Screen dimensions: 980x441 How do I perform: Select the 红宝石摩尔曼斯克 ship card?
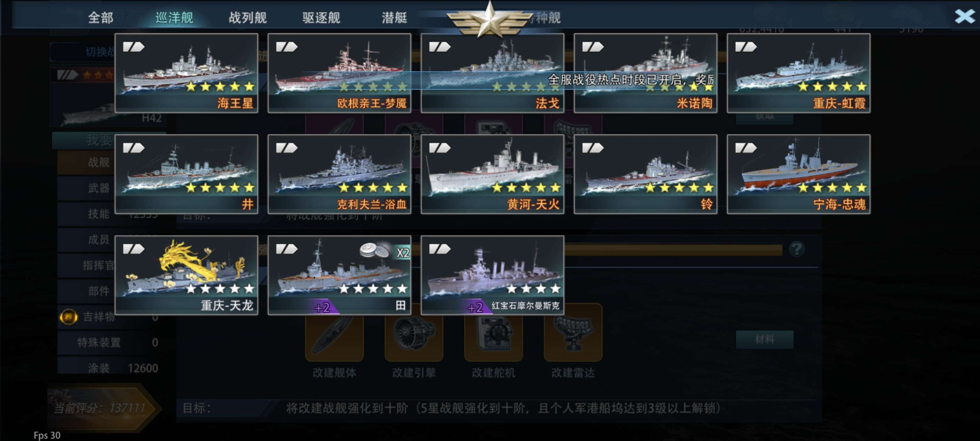click(492, 275)
